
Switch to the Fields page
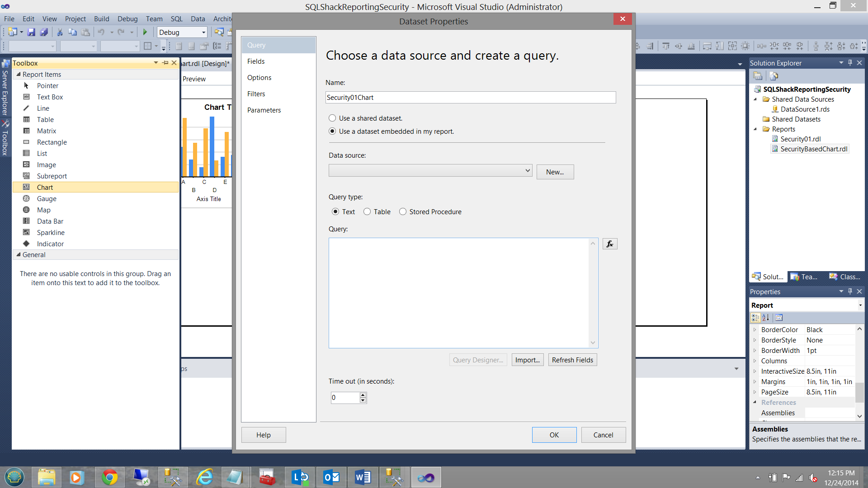256,61
